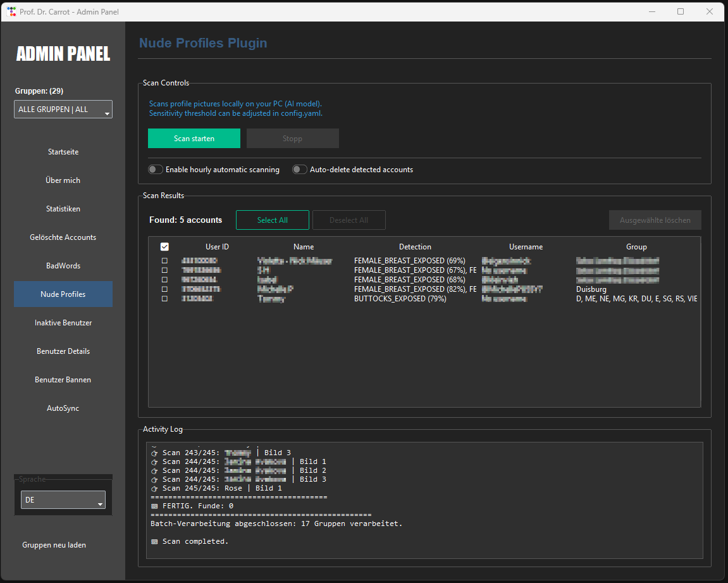The width and height of the screenshot is (728, 583).
Task: Navigate to Gelöschte Accounts page
Action: (x=63, y=237)
